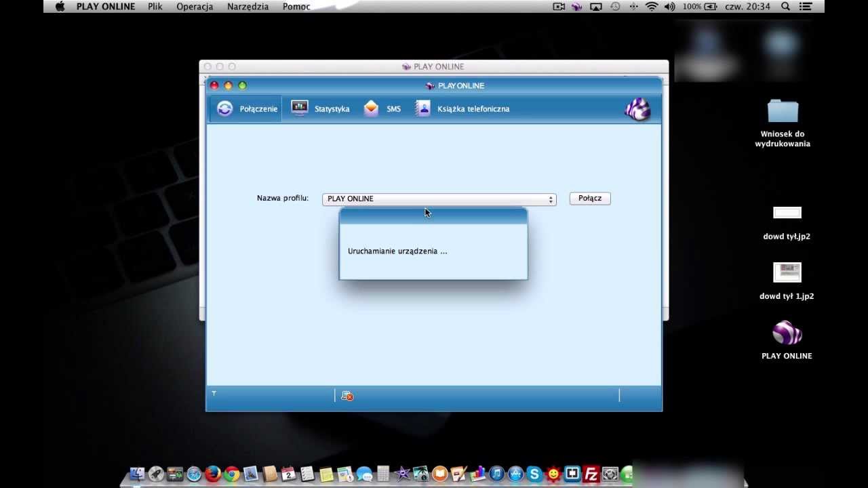Open Książka telefoniczna tab
This screenshot has width=868, height=488.
coord(462,109)
